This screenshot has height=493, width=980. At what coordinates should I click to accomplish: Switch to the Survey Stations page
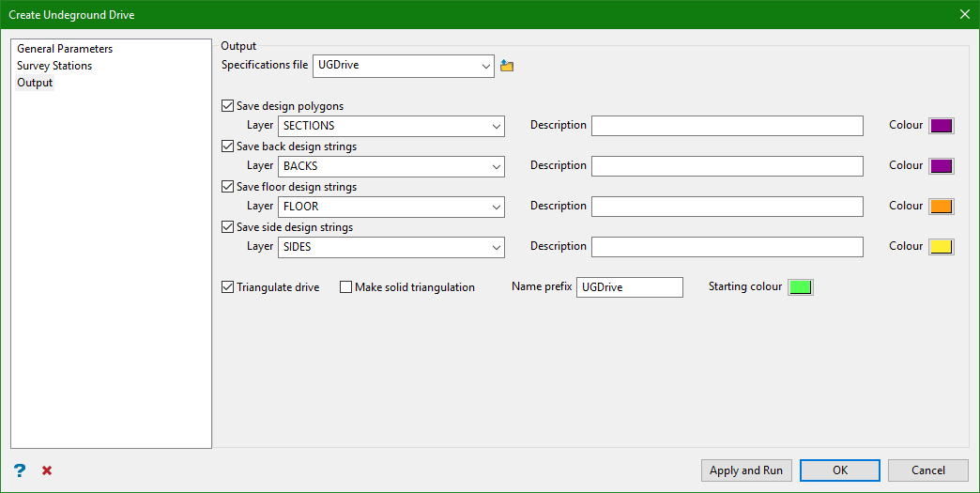click(54, 66)
